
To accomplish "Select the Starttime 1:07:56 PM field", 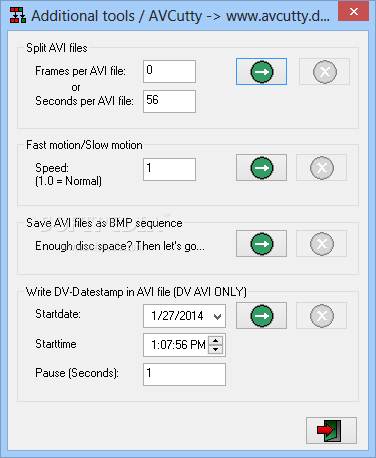I will [178, 345].
